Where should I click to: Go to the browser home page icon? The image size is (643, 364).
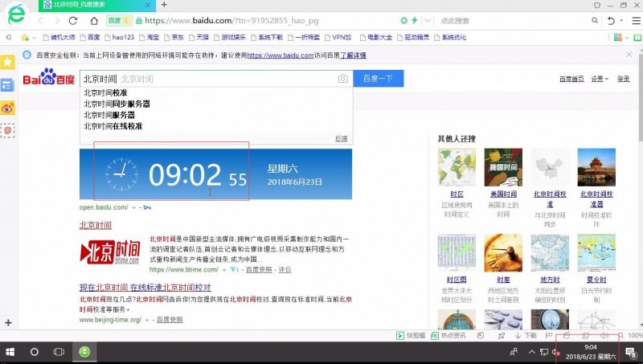(94, 21)
